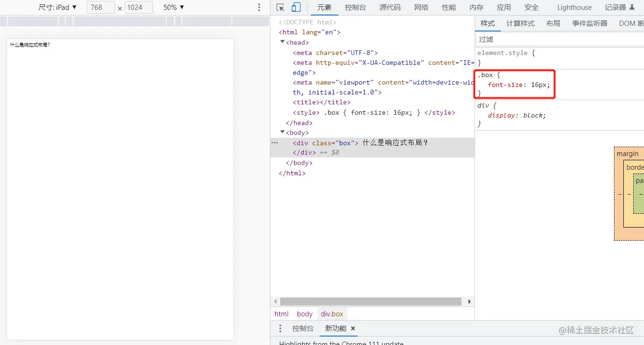The height and width of the screenshot is (345, 644).
Task: Click the 什么是响应式布局? text in preview
Action: (30, 45)
